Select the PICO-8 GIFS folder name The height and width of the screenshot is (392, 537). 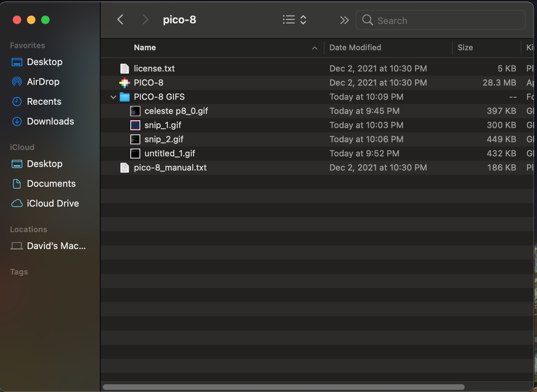tap(159, 97)
